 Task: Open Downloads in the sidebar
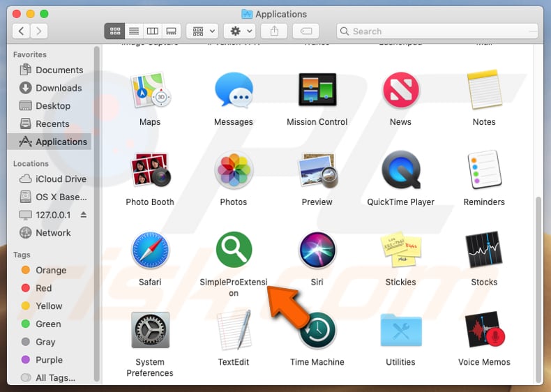(x=51, y=88)
